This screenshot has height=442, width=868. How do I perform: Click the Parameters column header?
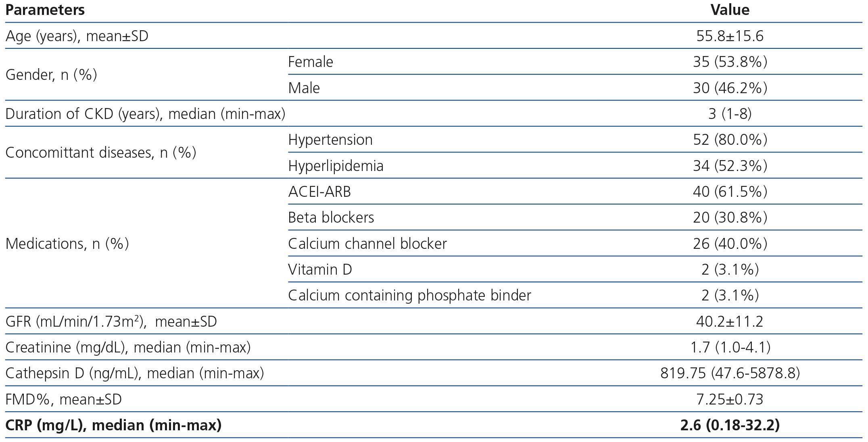(45, 10)
